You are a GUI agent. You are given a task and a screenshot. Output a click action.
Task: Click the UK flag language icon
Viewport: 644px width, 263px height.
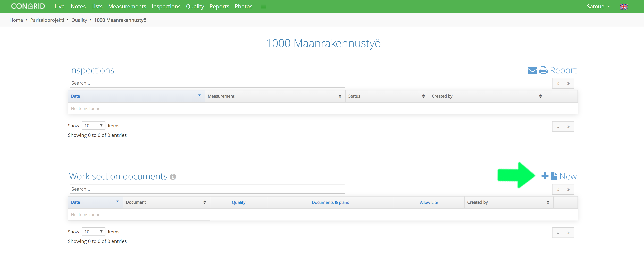click(x=623, y=6)
